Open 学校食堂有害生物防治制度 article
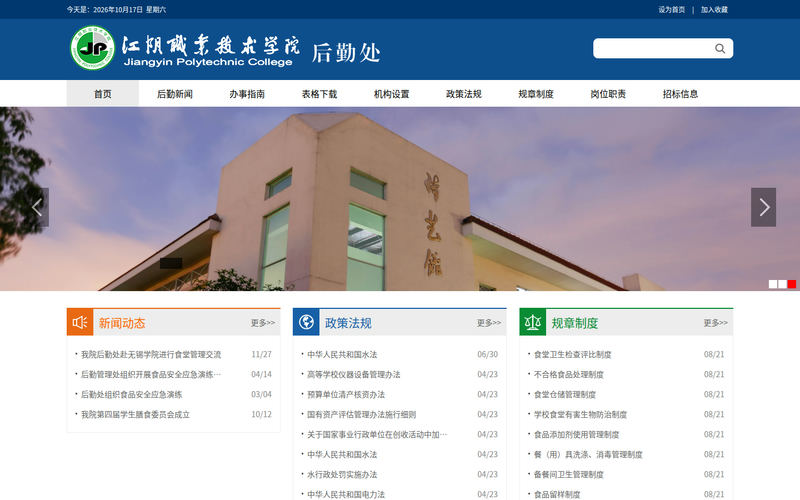The image size is (800, 500). tap(580, 414)
